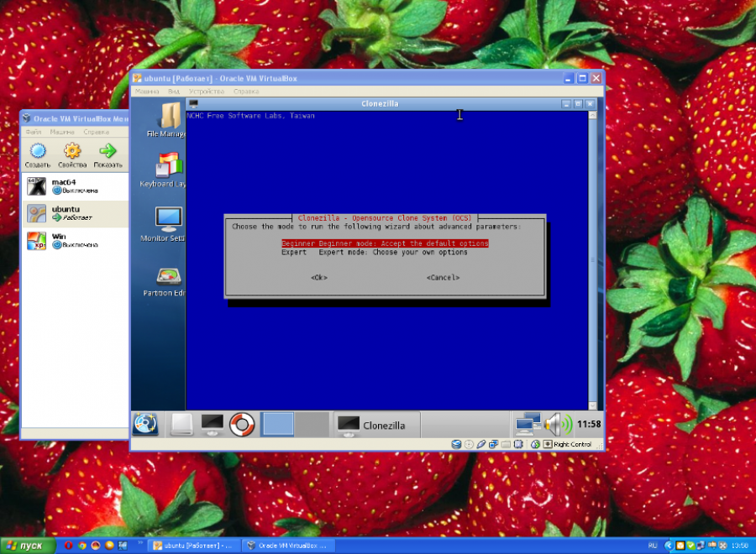The width and height of the screenshot is (756, 554).
Task: Click the CPU/display chip icon in VirtualBox status bar
Action: coord(518,445)
